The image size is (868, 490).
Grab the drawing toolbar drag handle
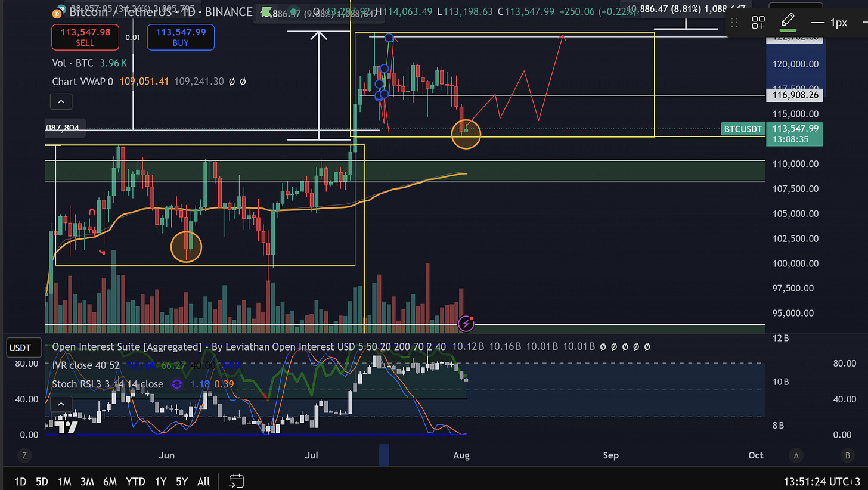click(x=734, y=23)
